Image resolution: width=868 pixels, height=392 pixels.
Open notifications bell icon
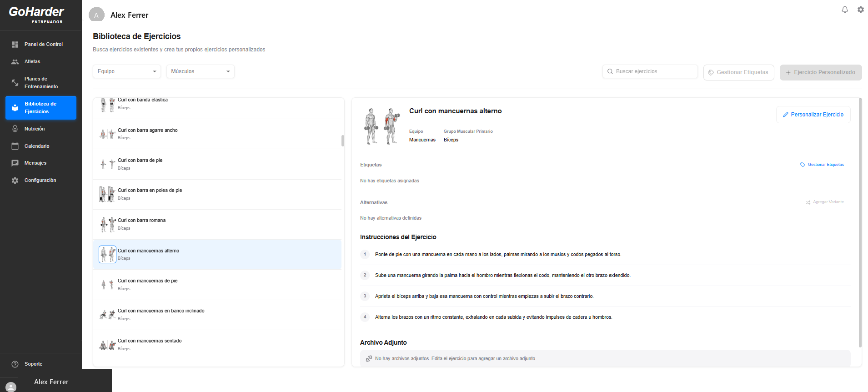tap(845, 10)
